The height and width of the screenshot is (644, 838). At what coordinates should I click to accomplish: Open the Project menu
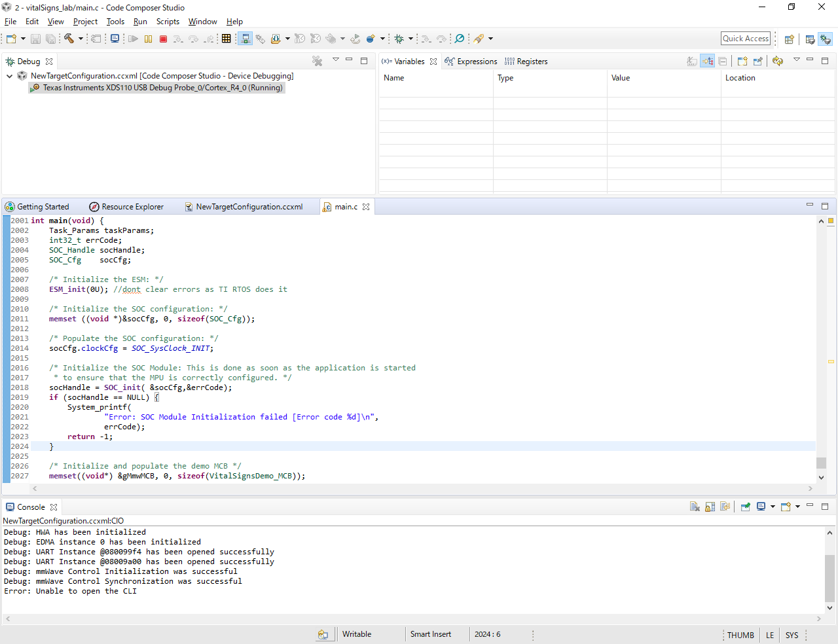[x=85, y=22]
